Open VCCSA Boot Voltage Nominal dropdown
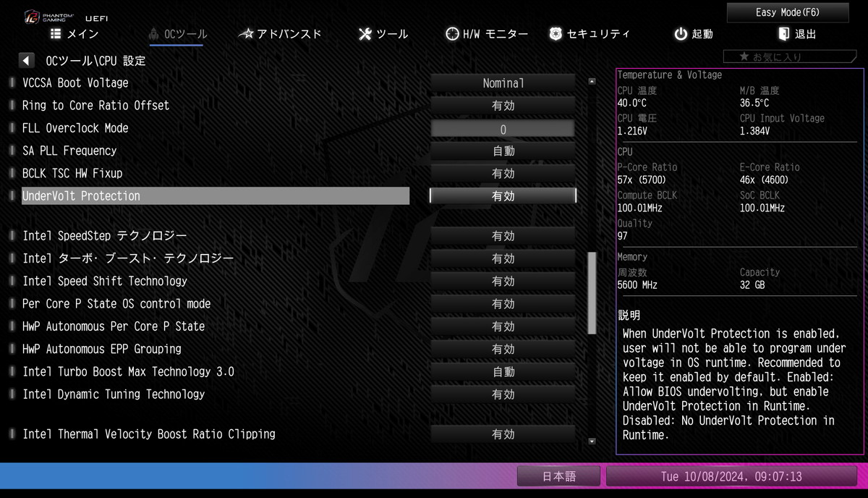Image resolution: width=868 pixels, height=498 pixels. [x=503, y=83]
